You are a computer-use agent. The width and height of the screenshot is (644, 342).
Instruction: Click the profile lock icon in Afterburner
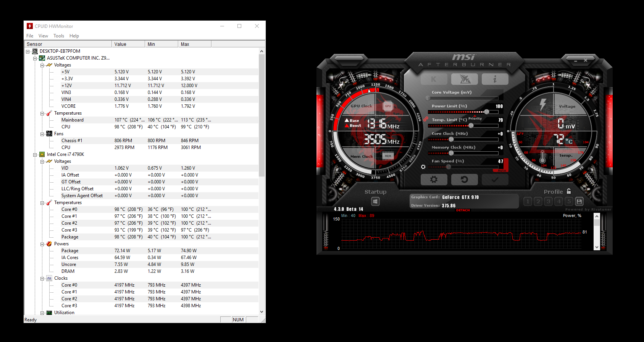569,191
